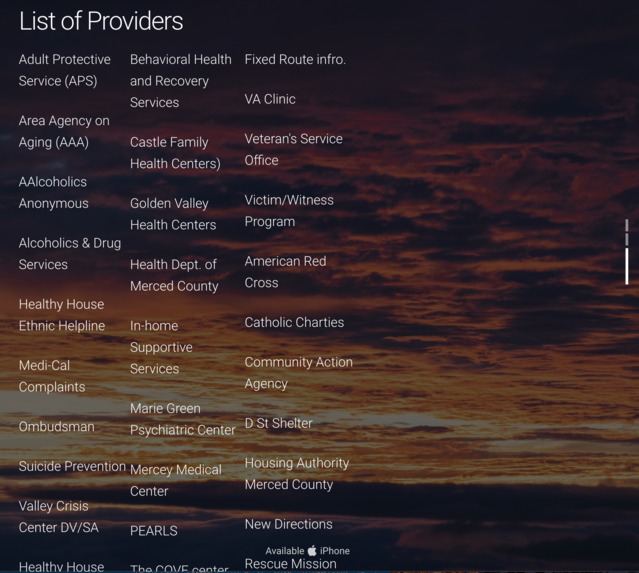Image resolution: width=639 pixels, height=573 pixels.
Task: Open Marie Green Psychiatric Center
Action: pyautogui.click(x=183, y=419)
